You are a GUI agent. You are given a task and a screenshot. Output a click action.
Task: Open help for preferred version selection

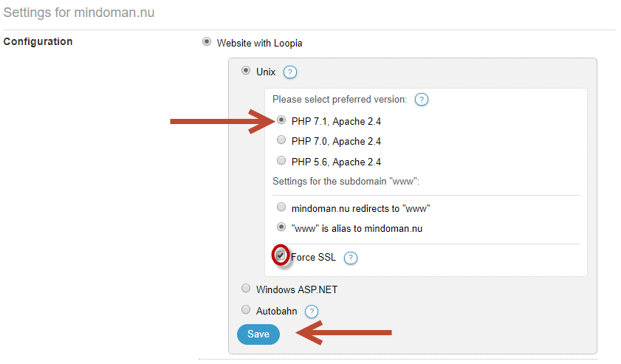pos(422,100)
